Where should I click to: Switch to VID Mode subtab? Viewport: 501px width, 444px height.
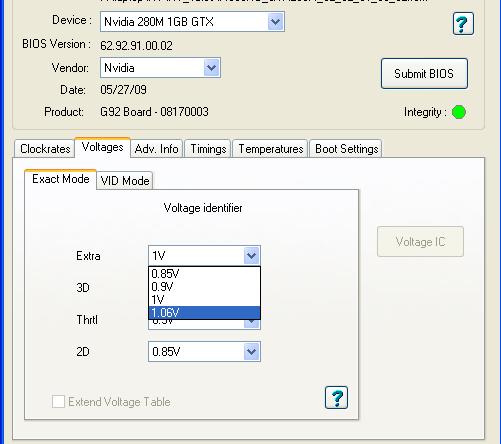[x=125, y=181]
